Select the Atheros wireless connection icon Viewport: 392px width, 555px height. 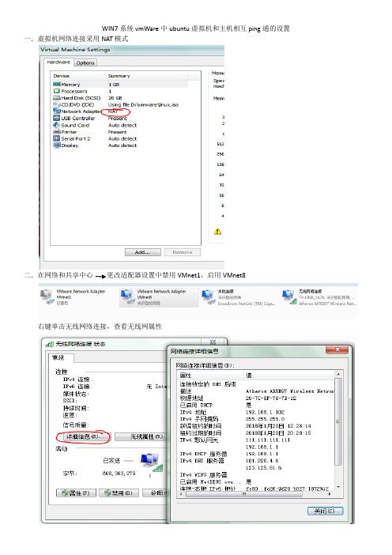tap(289, 297)
